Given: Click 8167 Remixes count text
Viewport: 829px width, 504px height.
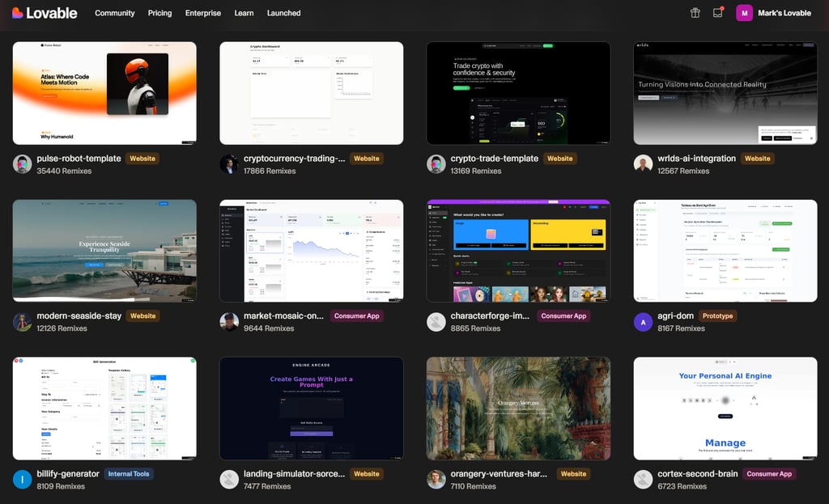Looking at the screenshot, I should (x=681, y=328).
